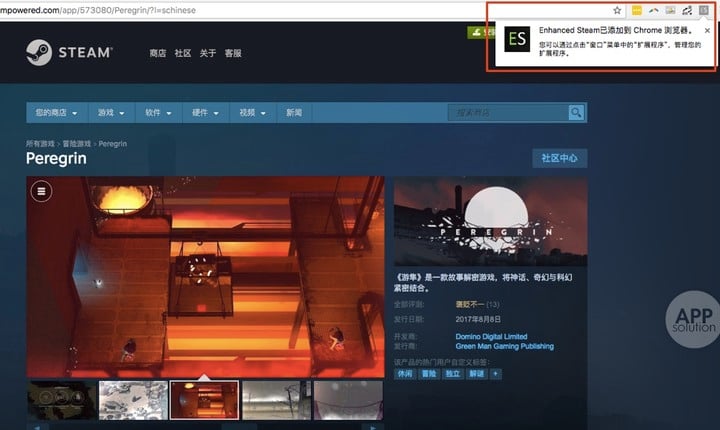Select the fourth gray foggy thumbnail
Viewport: 720px width, 430px height.
point(276,400)
